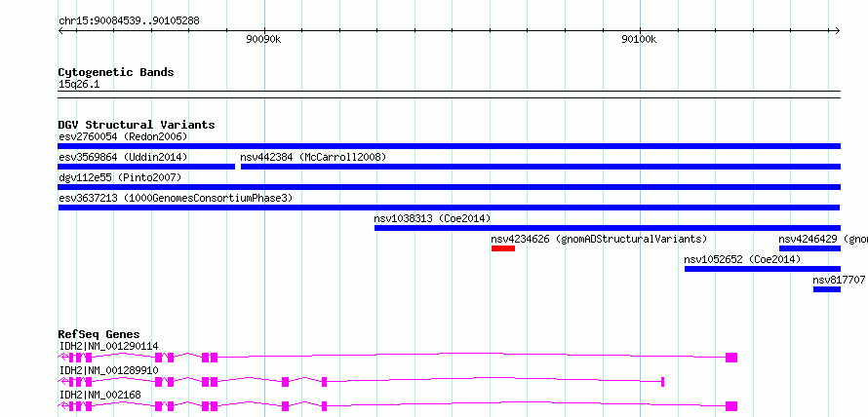
Task: Open the nsv442384 (McCarroll2008) label
Action: pyautogui.click(x=313, y=157)
